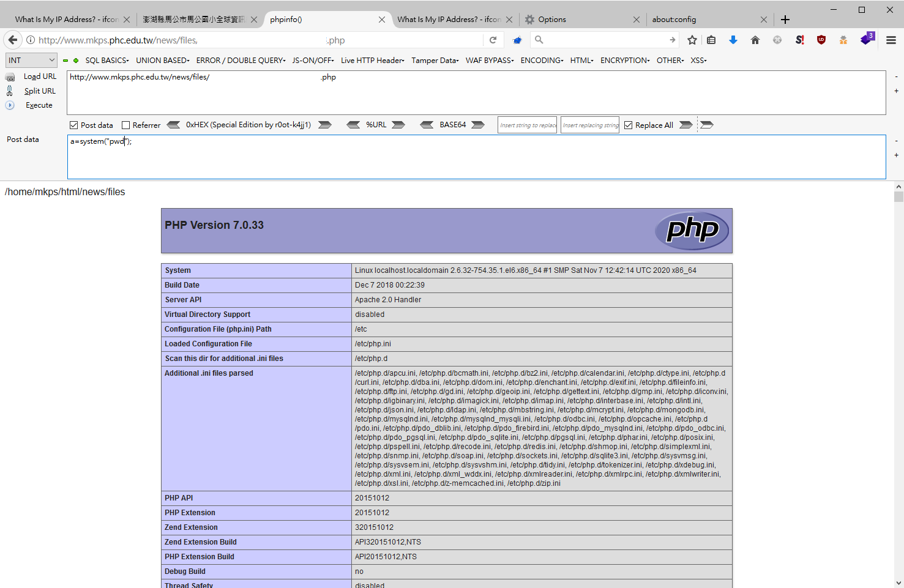Open a new browser tab

tap(785, 20)
